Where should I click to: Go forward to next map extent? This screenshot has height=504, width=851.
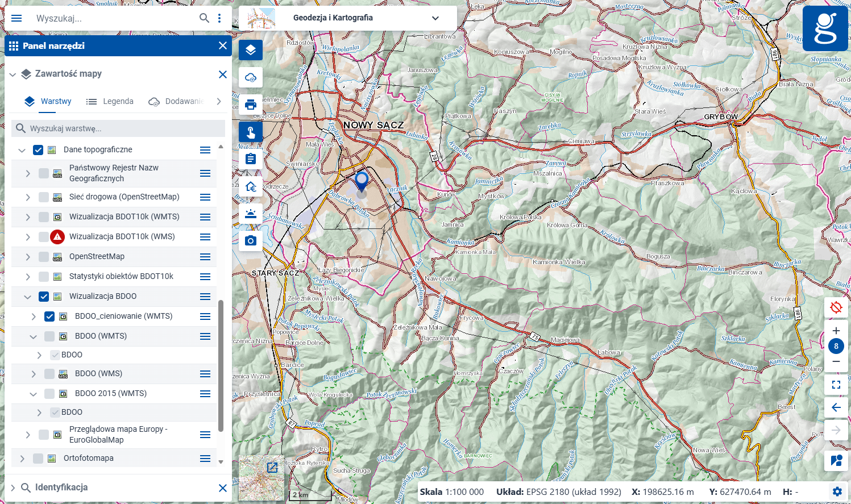tap(836, 430)
